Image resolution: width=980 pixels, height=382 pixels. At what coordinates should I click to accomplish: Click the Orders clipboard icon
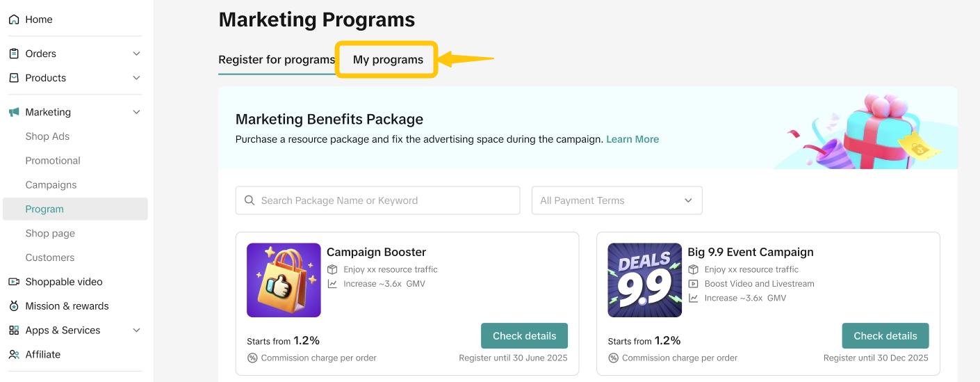tap(14, 54)
